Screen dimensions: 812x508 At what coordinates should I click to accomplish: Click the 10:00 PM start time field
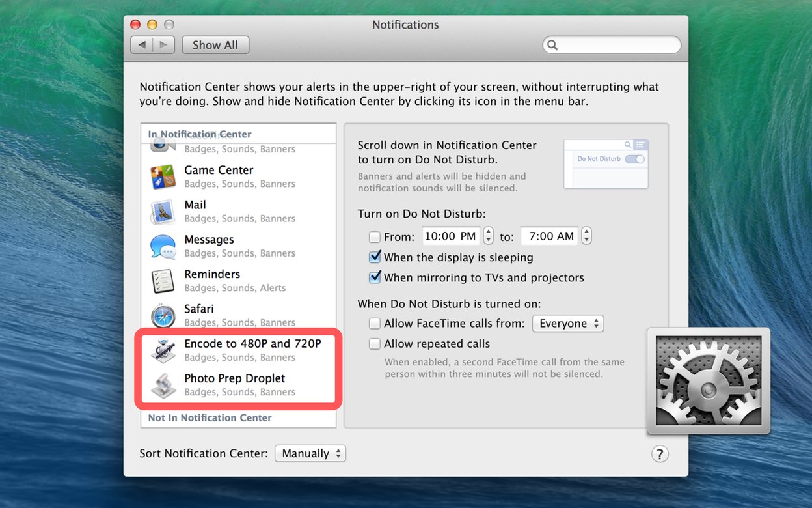coord(450,236)
